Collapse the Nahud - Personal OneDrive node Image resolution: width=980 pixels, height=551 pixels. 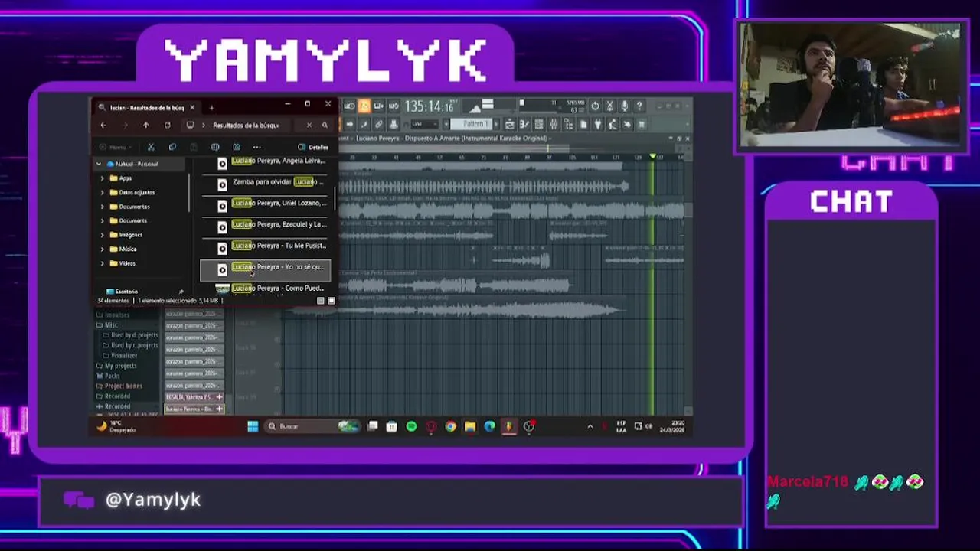(98, 164)
